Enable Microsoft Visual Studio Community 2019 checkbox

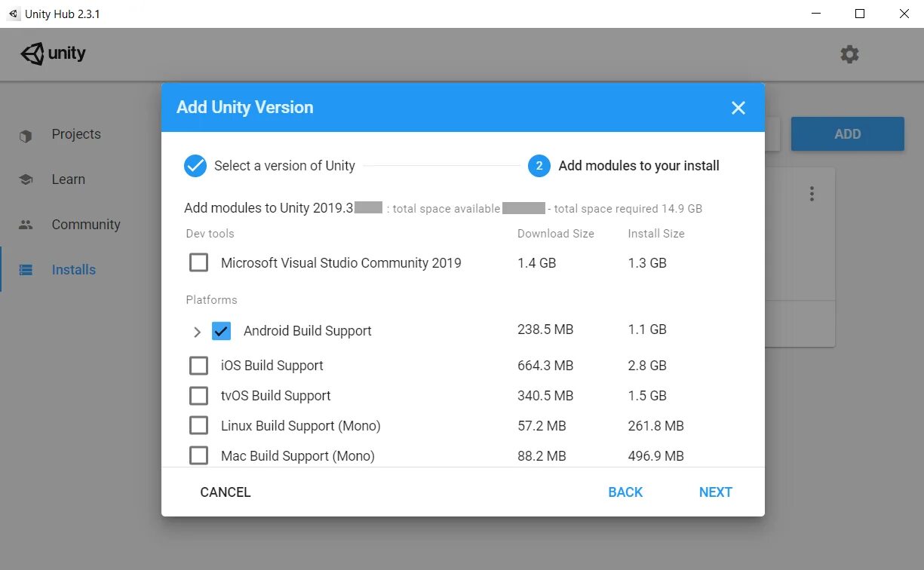point(198,262)
